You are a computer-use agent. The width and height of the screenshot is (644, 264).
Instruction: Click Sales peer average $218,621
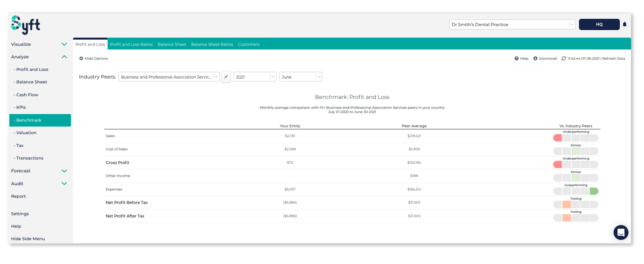(414, 136)
